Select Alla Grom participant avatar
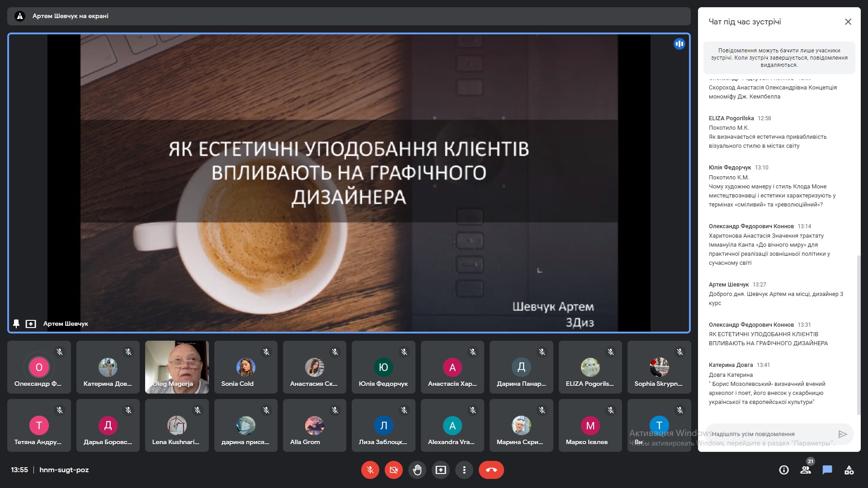Screen dimensions: 868x488 pyautogui.click(x=315, y=426)
